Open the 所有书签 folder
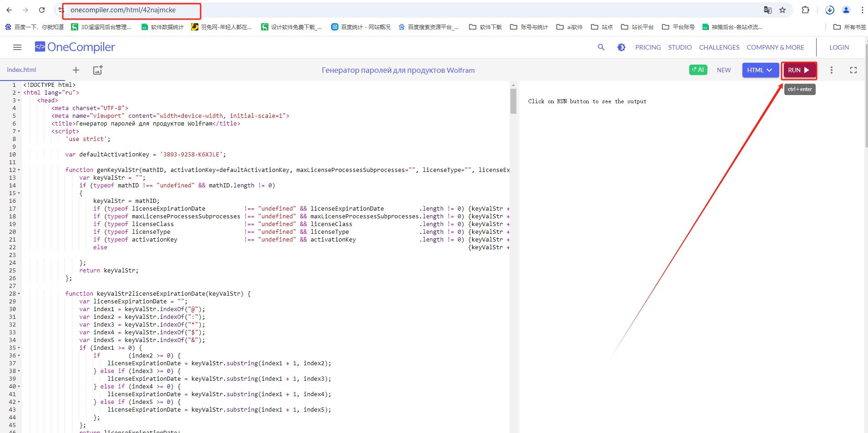 click(849, 27)
